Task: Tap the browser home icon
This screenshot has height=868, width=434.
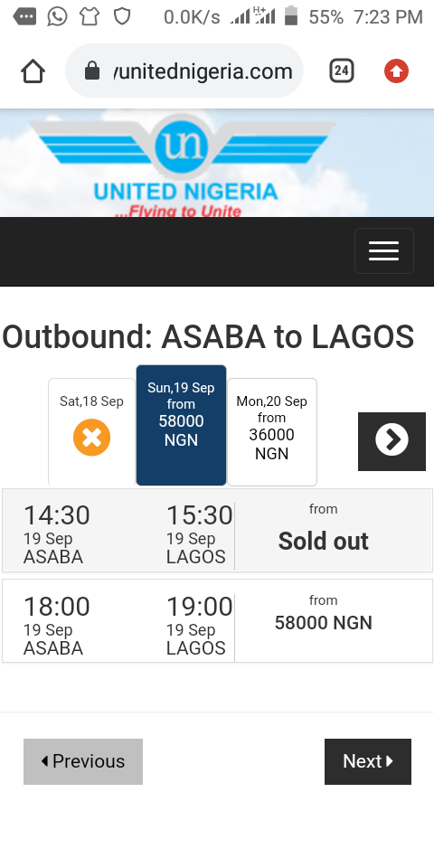Action: pyautogui.click(x=33, y=71)
